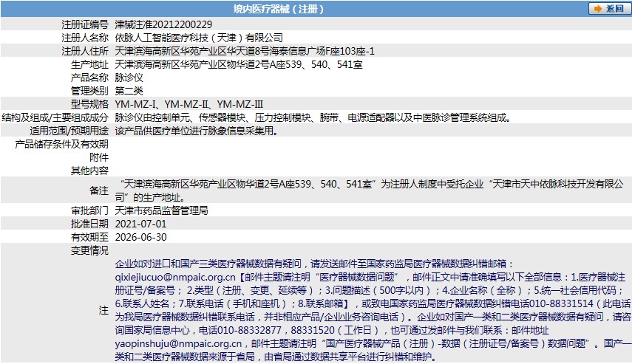Click registration number 津械注准20212200229

(x=163, y=24)
